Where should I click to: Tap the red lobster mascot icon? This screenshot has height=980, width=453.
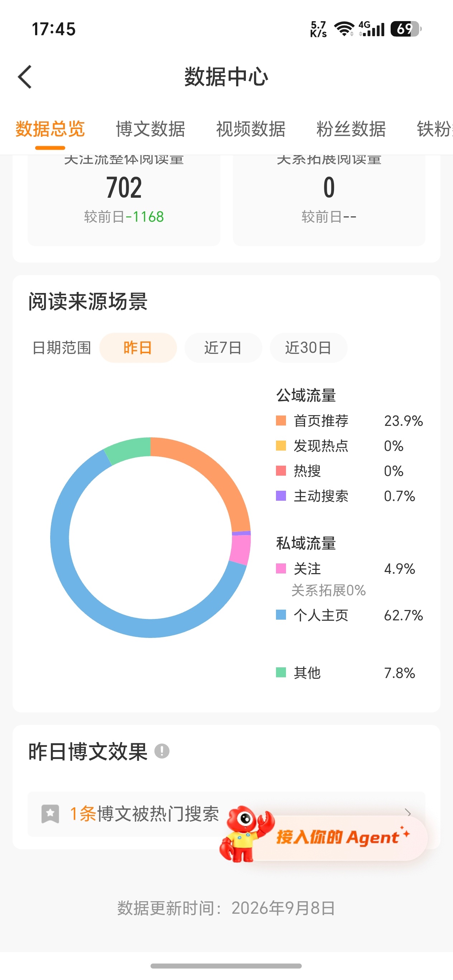pyautogui.click(x=247, y=834)
